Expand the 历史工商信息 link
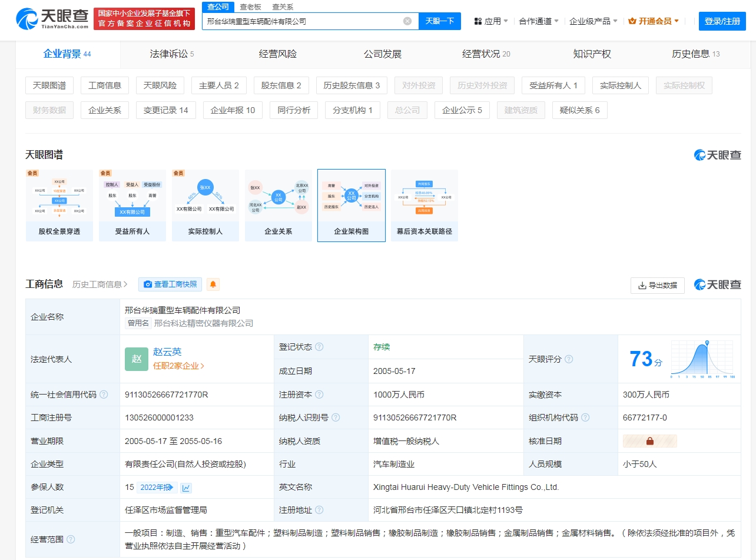The image size is (756, 560). (x=100, y=284)
